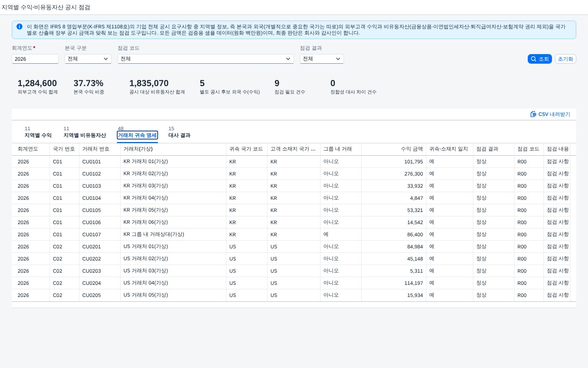Click the 37.73% 본국 수익 비중 KPI
This screenshot has width=588, height=368.
click(89, 86)
